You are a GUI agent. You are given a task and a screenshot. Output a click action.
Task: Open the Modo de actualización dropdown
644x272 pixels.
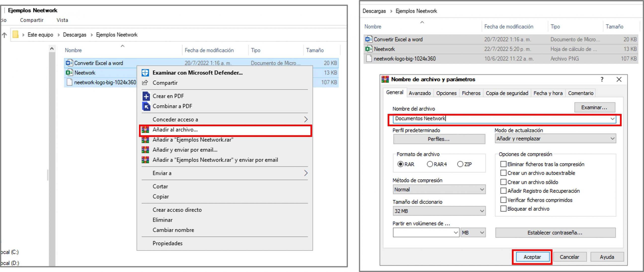click(612, 138)
